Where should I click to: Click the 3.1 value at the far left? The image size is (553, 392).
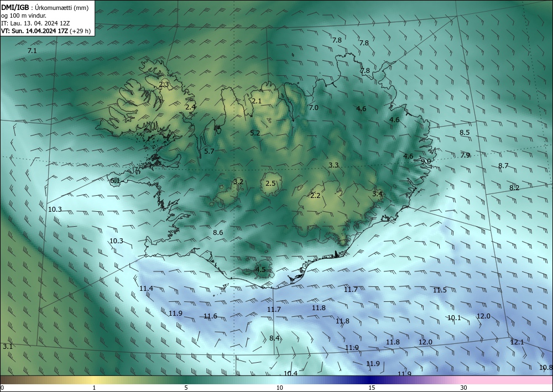tap(8, 347)
